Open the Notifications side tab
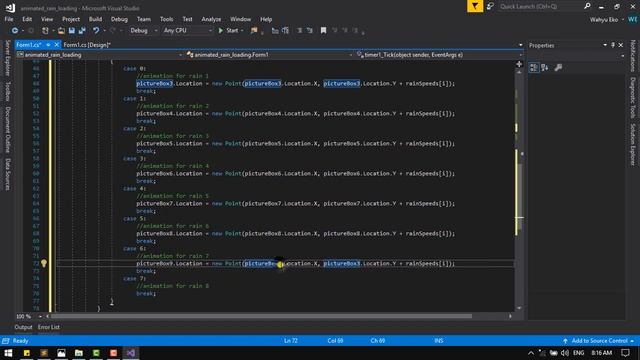This screenshot has width=640, height=360. [633, 56]
